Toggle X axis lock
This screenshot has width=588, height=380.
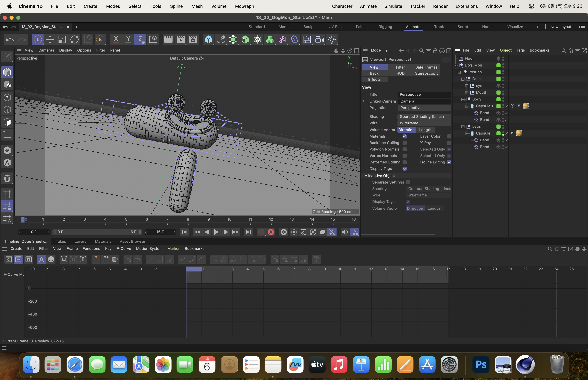[x=116, y=39]
